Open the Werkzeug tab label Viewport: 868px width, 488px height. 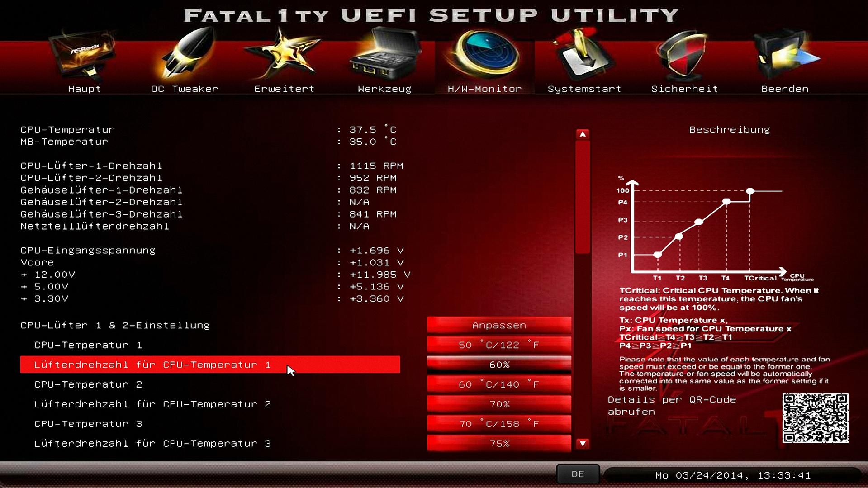[385, 89]
